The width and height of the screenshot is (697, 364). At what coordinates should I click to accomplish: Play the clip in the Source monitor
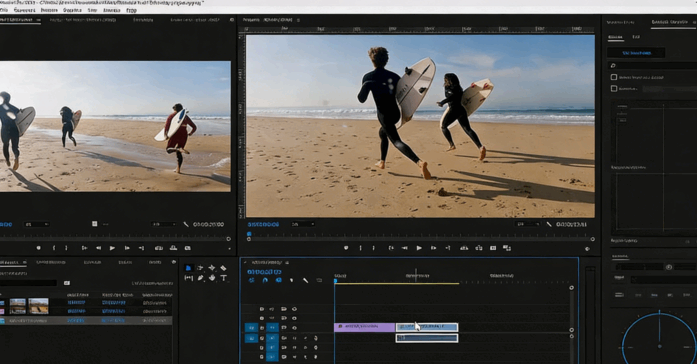tap(112, 248)
